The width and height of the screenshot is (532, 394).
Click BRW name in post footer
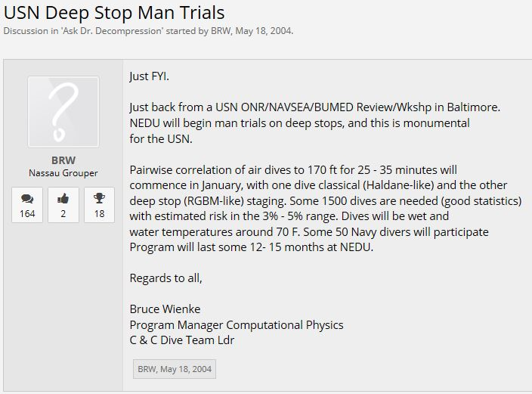[x=145, y=369]
